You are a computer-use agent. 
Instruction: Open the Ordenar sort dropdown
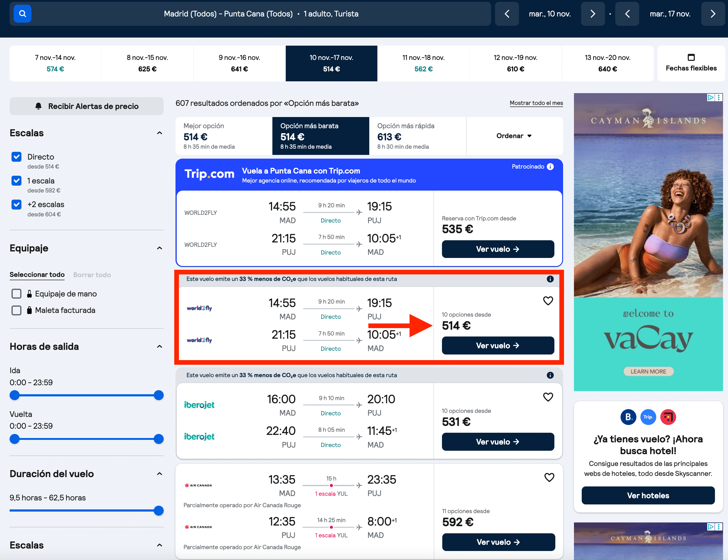pos(514,136)
